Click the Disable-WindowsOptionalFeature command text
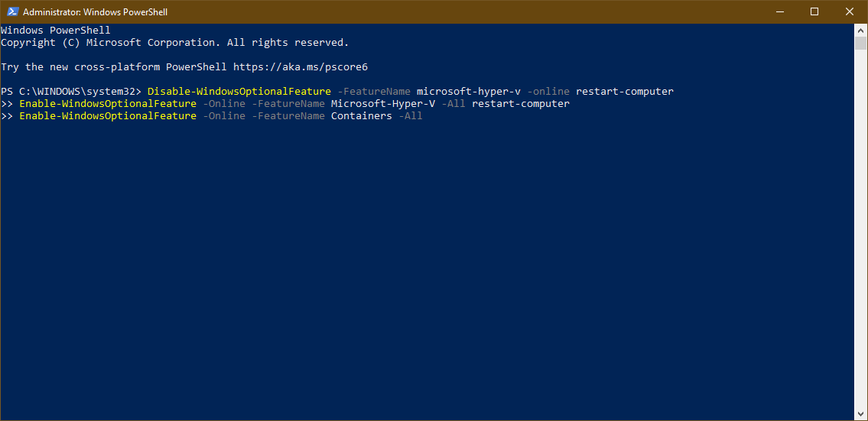Image resolution: width=868 pixels, height=421 pixels. pyautogui.click(x=239, y=91)
